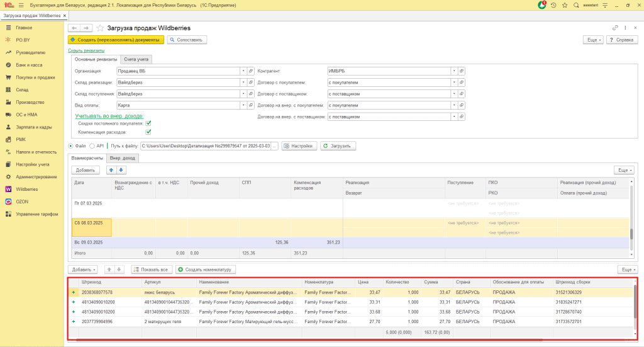
Task: Open the Вид оплаты dropdown list
Action: coord(243,105)
